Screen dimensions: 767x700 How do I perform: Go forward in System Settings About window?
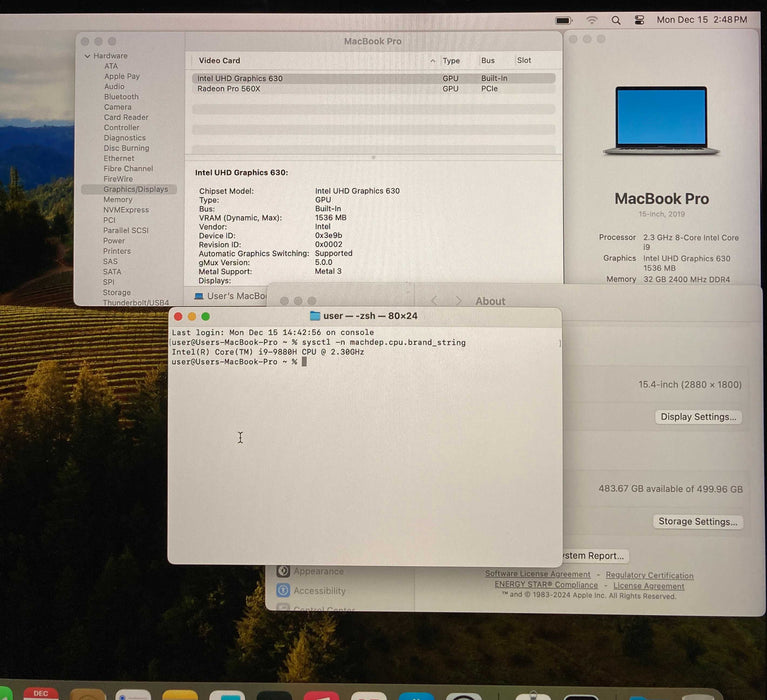pyautogui.click(x=458, y=301)
